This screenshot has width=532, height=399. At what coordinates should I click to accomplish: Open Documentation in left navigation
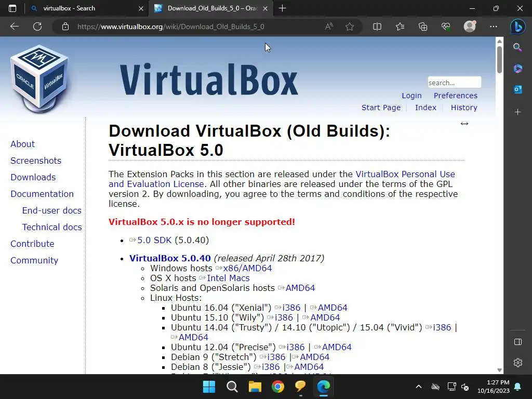coord(42,194)
